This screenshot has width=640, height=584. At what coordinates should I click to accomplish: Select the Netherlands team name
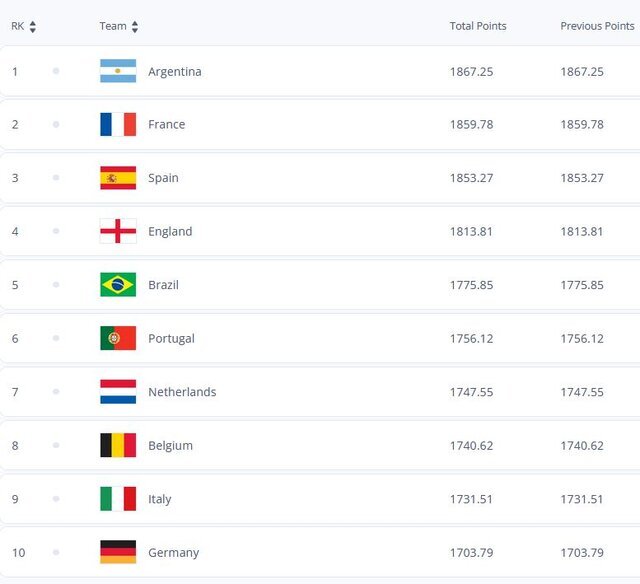[x=182, y=392]
